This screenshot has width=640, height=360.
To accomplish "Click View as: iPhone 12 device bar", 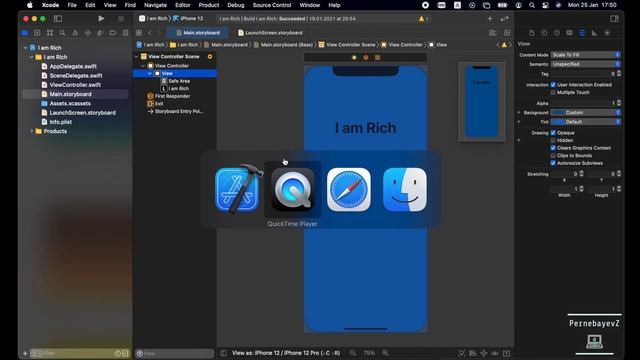I will point(286,353).
